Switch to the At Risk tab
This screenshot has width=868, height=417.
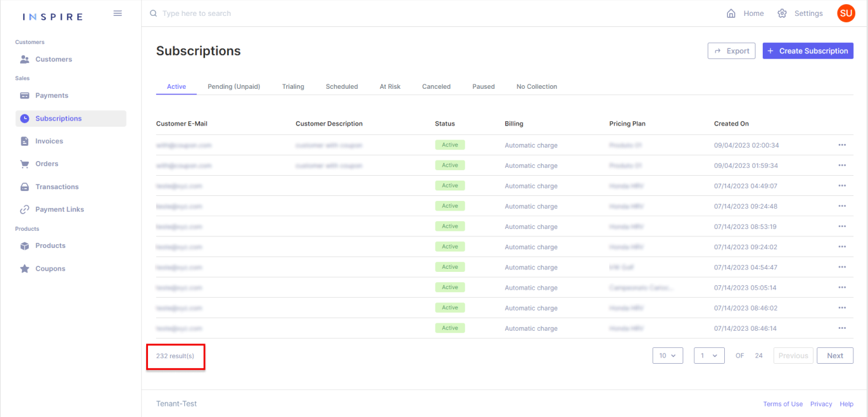[x=390, y=87]
